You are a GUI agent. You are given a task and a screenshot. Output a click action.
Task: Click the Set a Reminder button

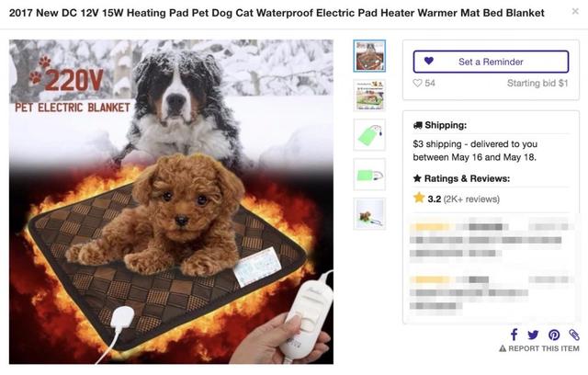491,62
